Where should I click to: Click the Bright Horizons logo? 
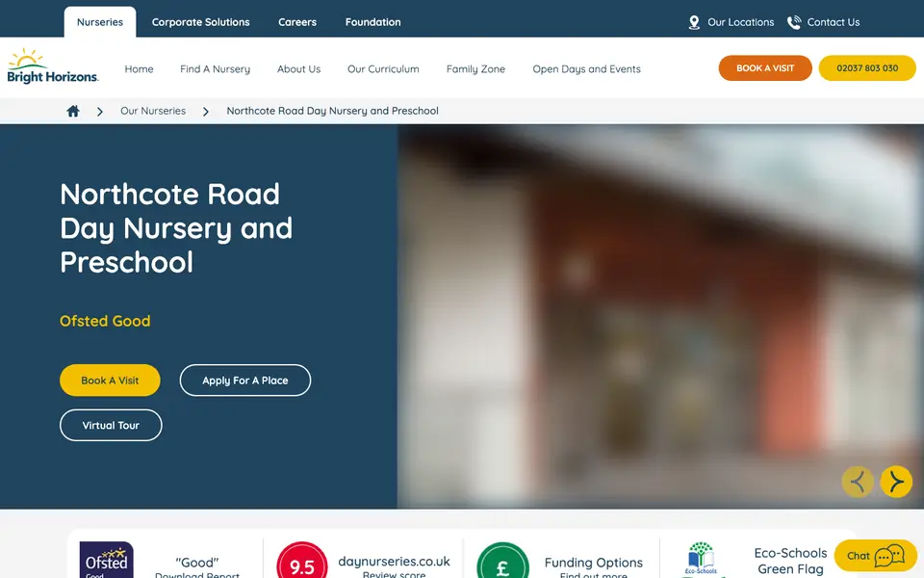[52, 66]
